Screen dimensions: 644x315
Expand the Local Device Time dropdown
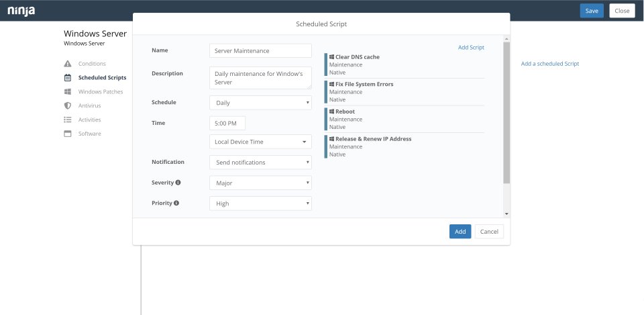pyautogui.click(x=260, y=142)
